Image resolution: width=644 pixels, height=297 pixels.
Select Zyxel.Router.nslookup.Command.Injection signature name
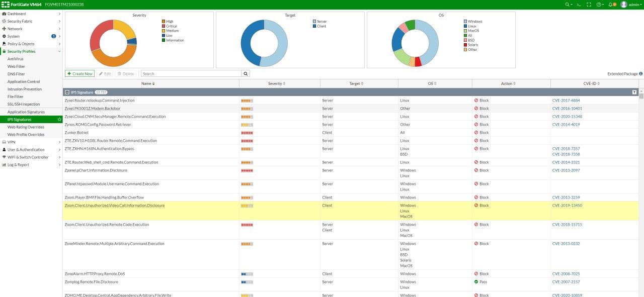[x=100, y=101]
